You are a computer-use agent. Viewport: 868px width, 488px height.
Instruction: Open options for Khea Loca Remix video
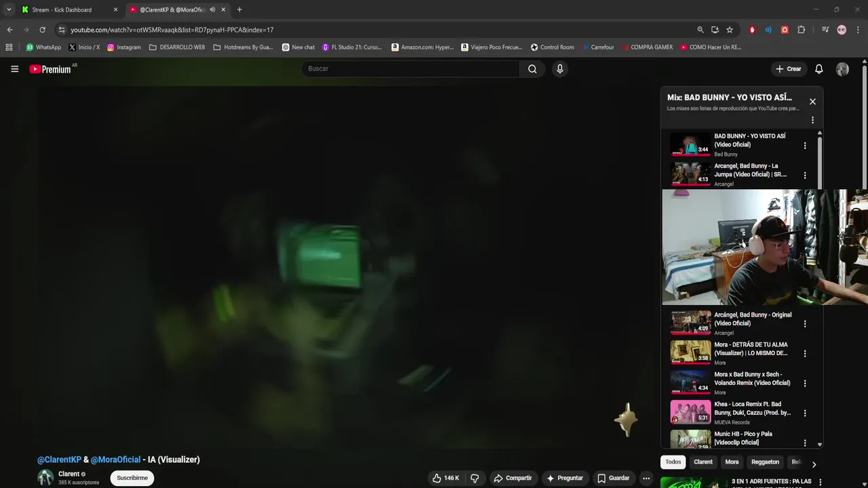(x=805, y=413)
